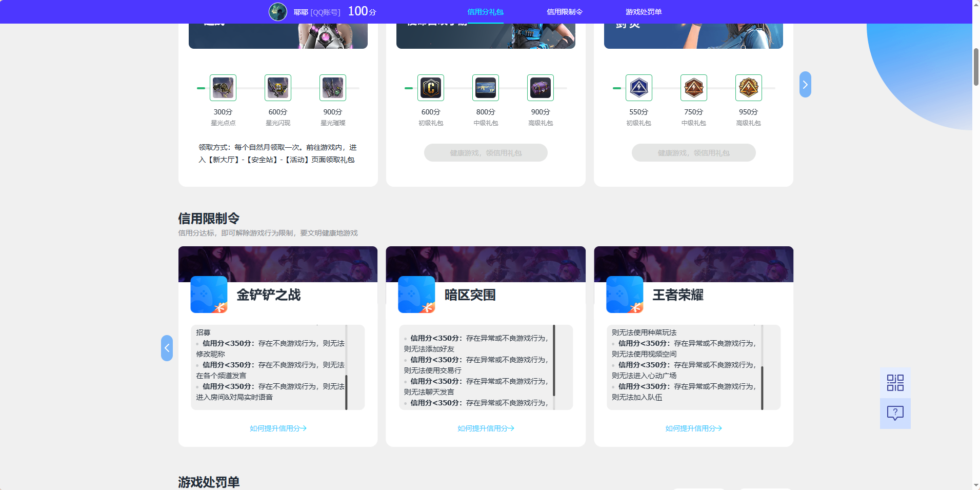Click 如何提升信用分 link under 金铲铲之战
Image resolution: width=980 pixels, height=490 pixels.
point(278,428)
